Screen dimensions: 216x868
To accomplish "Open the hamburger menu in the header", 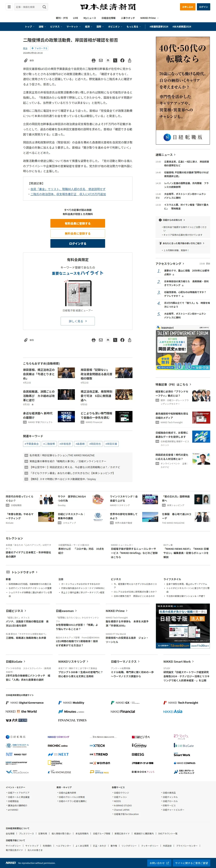I will point(9,7).
